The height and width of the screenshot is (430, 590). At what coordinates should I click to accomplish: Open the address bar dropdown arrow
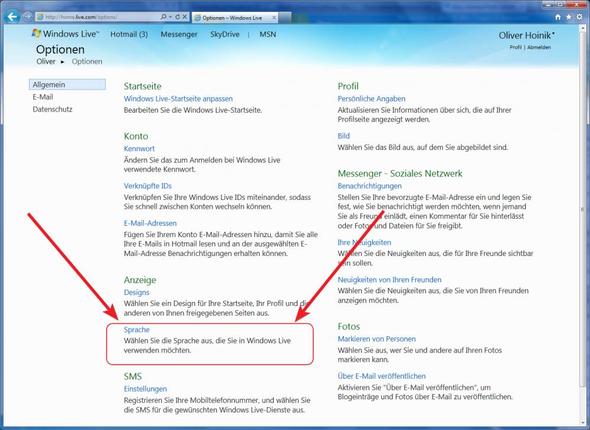[x=170, y=17]
